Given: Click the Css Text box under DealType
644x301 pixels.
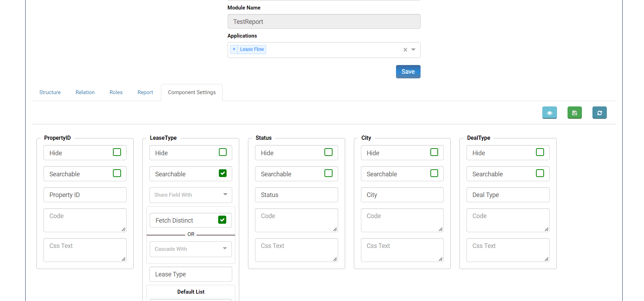Looking at the screenshot, I should 508,250.
